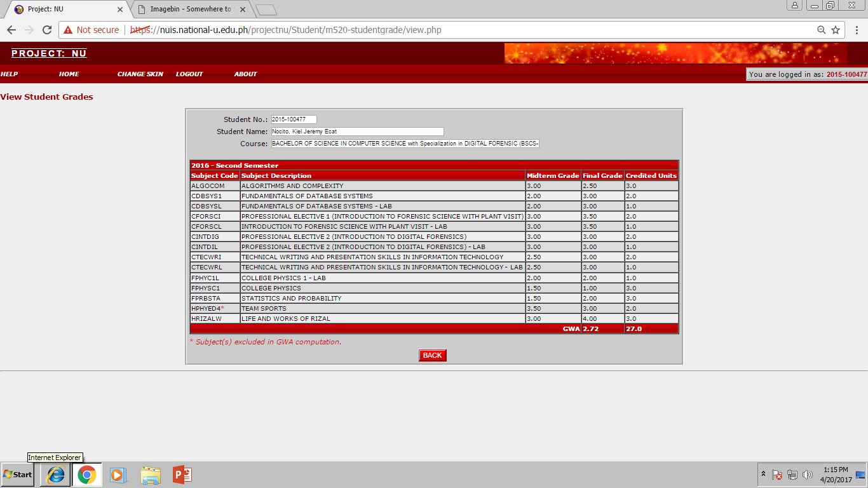Click subject code CDBSYS1
The width and height of the screenshot is (868, 488).
coord(207,196)
